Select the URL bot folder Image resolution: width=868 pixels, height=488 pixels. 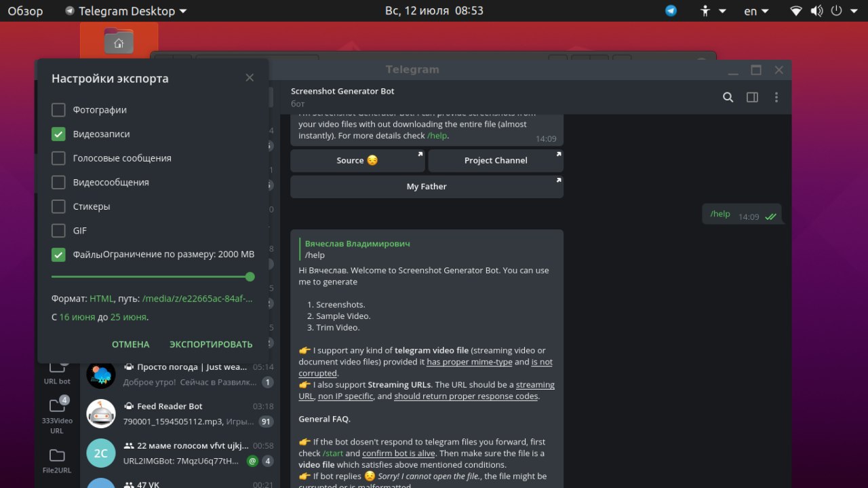click(x=57, y=372)
